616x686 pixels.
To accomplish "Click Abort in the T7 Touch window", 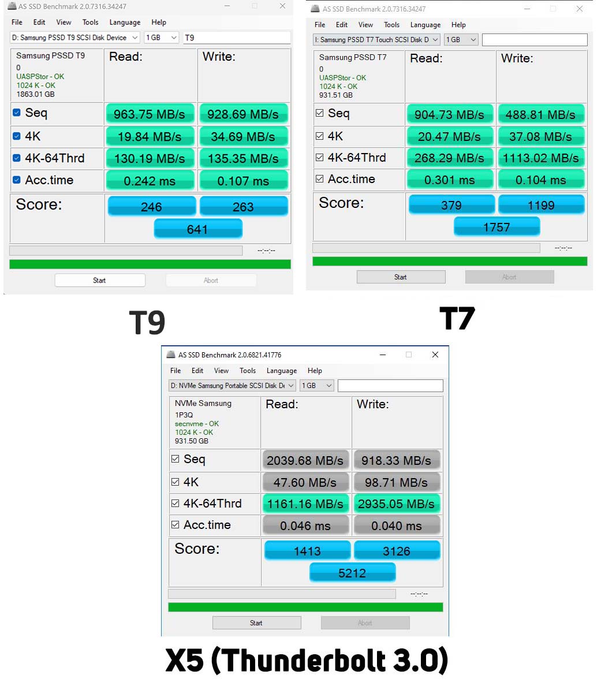I will (509, 277).
